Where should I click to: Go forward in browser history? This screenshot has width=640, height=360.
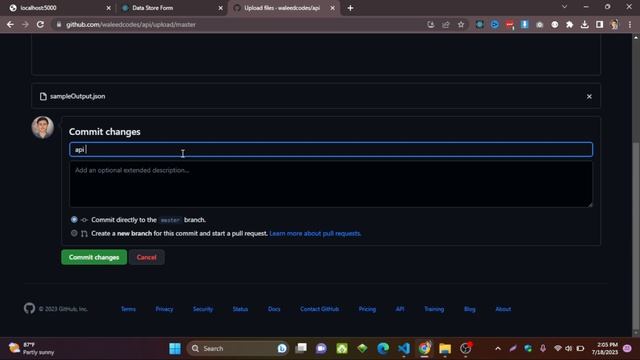(x=25, y=24)
